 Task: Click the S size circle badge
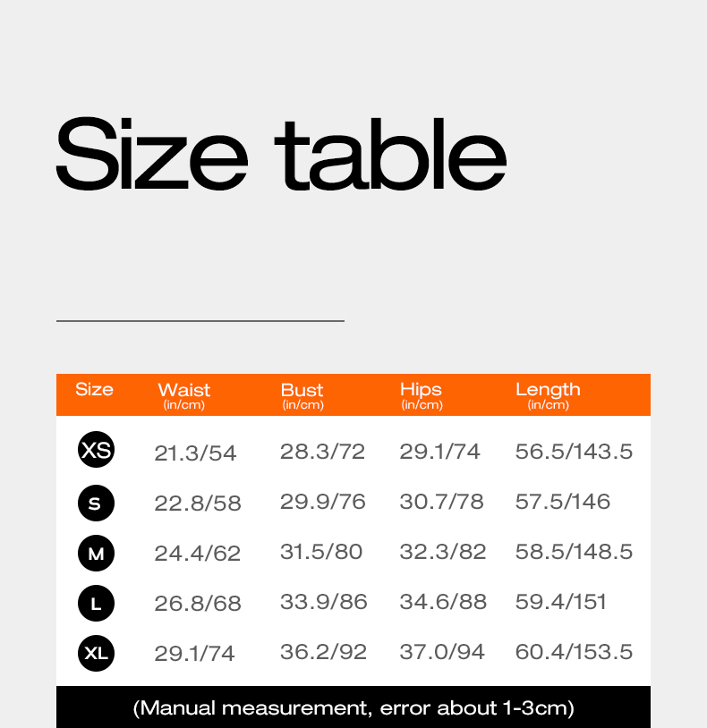[96, 503]
